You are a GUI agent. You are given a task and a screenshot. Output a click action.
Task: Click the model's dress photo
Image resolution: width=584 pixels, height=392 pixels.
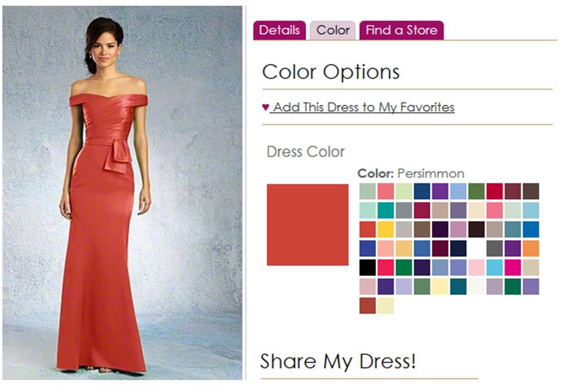tap(122, 193)
